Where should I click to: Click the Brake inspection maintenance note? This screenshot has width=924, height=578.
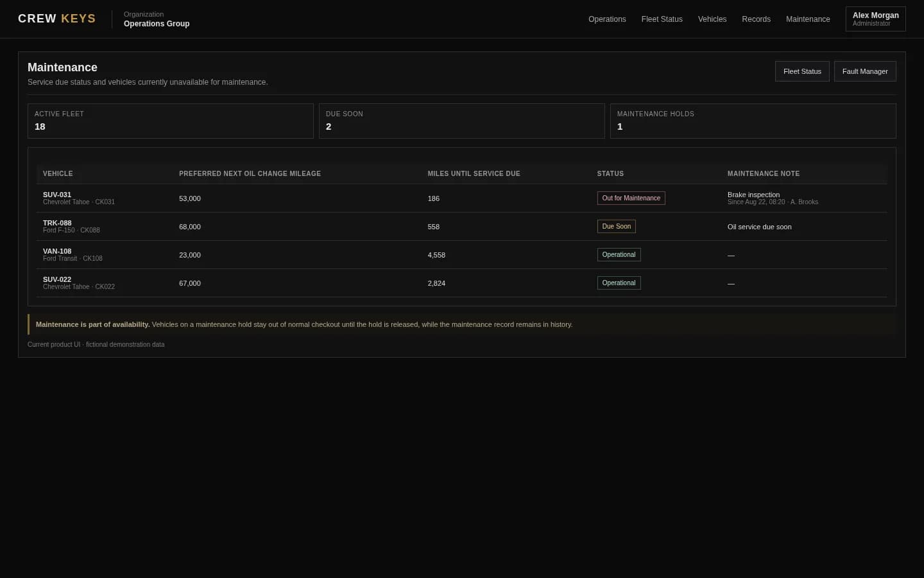point(753,195)
